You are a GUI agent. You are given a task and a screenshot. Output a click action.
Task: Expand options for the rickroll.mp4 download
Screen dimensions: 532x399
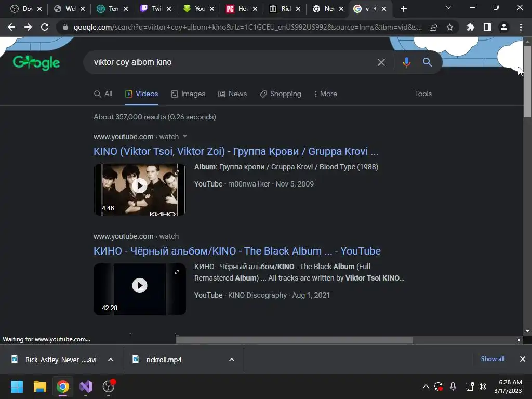(x=232, y=360)
